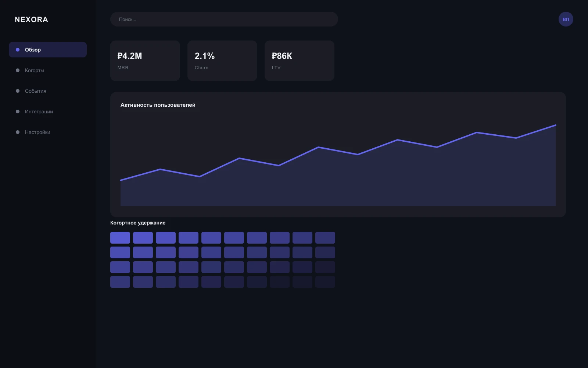Select the ₽86K LTV card
This screenshot has height=368, width=588.
(x=300, y=61)
